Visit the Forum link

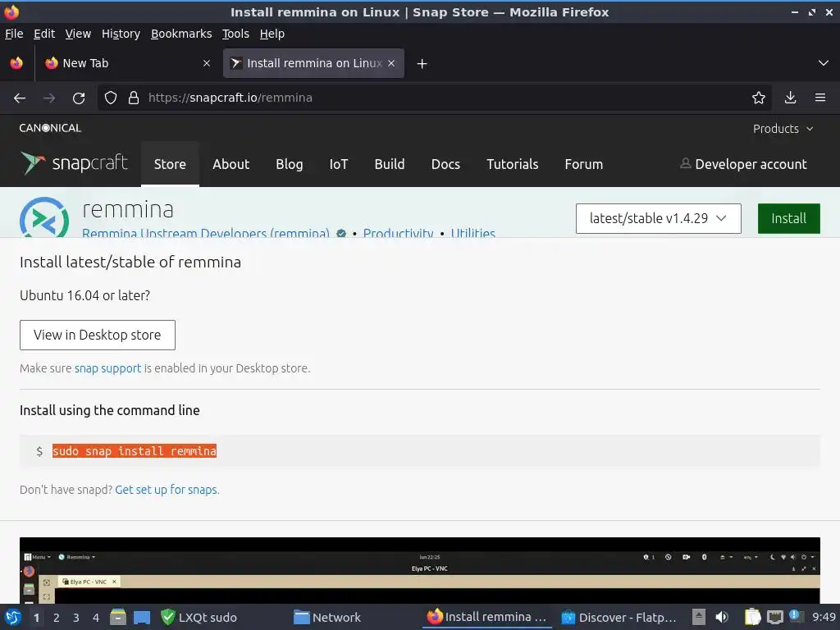584,164
